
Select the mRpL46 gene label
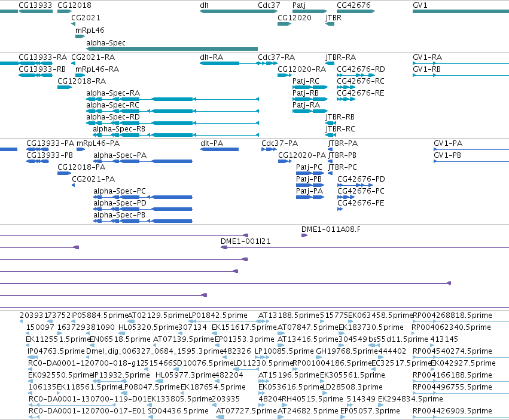pos(90,30)
